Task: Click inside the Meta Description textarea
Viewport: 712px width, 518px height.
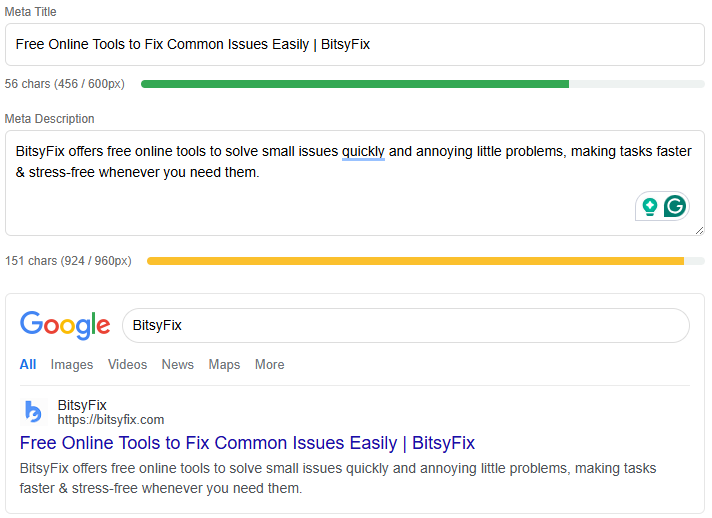Action: (300, 205)
